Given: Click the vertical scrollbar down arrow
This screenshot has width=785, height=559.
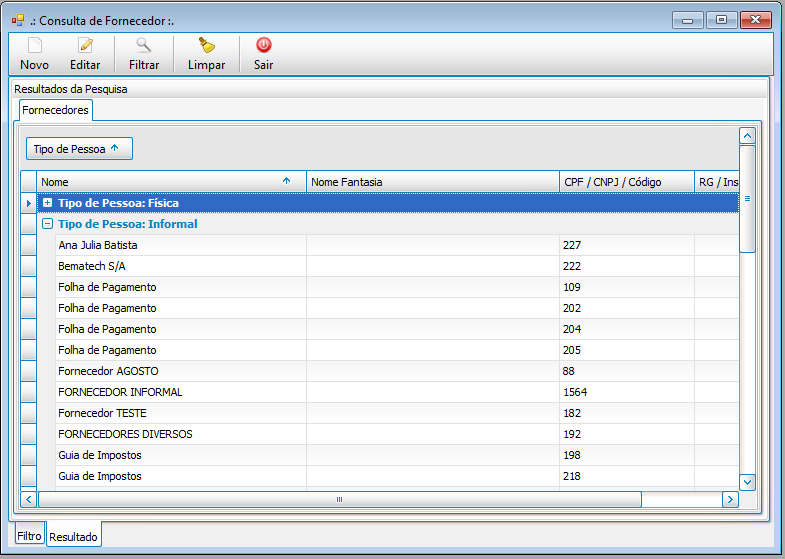Looking at the screenshot, I should (747, 482).
